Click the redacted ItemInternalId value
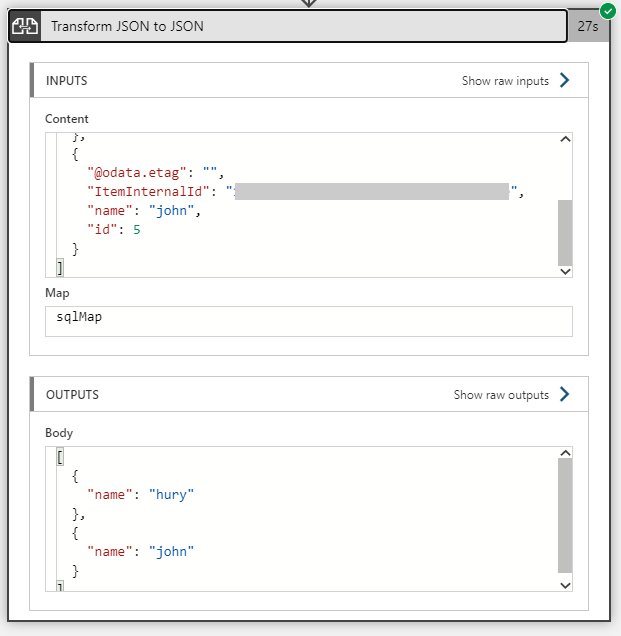 click(x=372, y=191)
